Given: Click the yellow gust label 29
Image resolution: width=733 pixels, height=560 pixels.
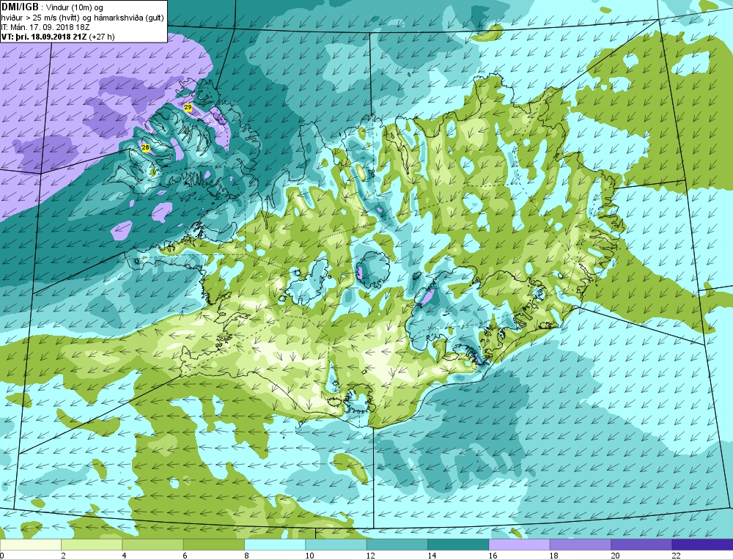Looking at the screenshot, I should click(188, 108).
